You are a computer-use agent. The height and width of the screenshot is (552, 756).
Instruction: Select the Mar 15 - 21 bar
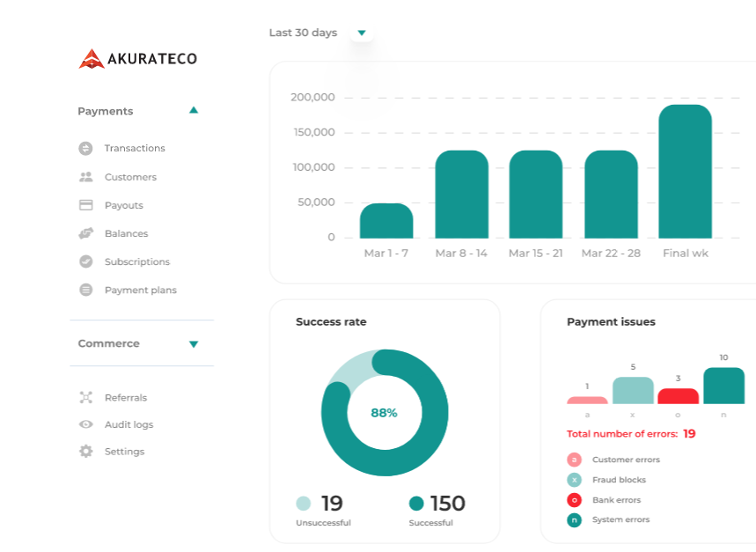click(536, 195)
